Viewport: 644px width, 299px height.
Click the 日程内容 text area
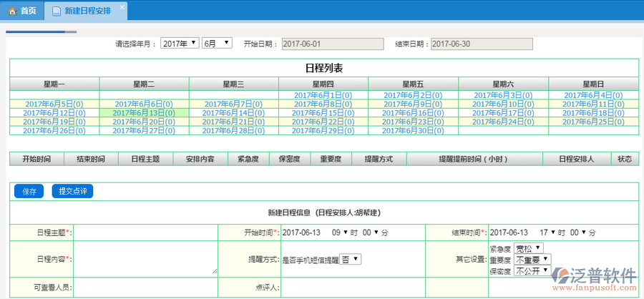tap(146, 259)
